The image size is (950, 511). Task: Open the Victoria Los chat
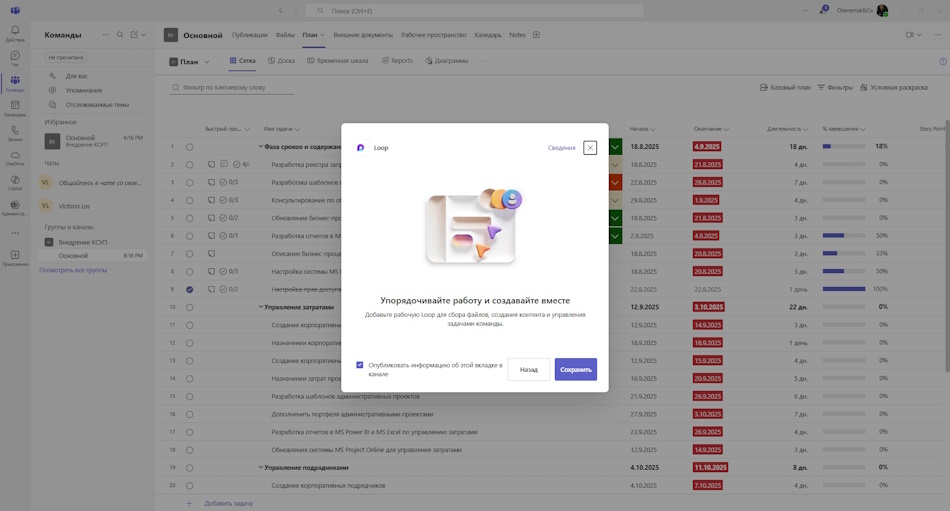pos(92,206)
